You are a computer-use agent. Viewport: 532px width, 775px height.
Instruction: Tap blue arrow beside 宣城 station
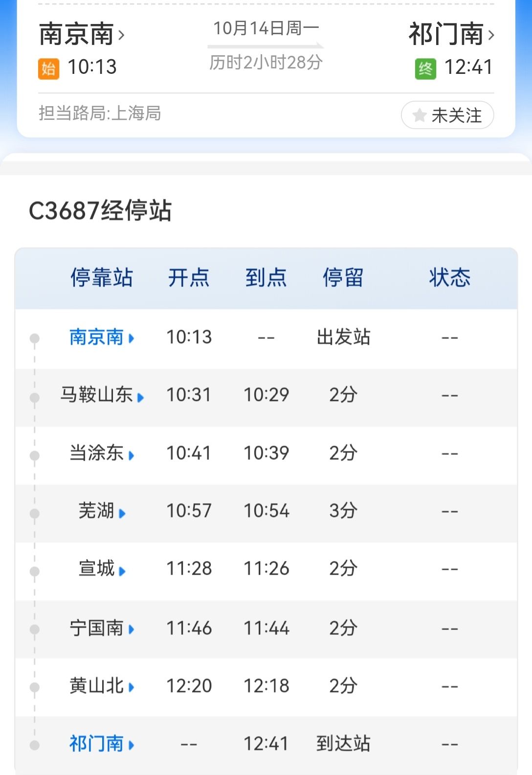pyautogui.click(x=122, y=571)
